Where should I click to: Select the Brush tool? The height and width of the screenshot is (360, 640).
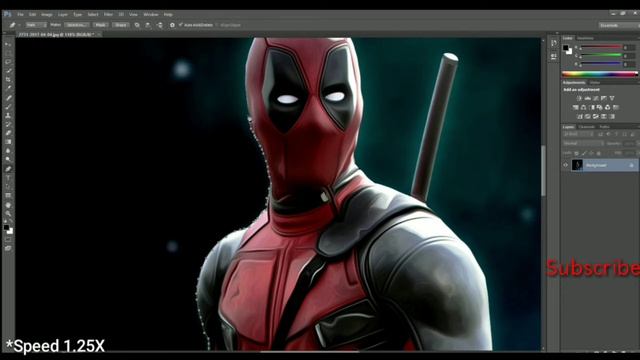pyautogui.click(x=8, y=107)
